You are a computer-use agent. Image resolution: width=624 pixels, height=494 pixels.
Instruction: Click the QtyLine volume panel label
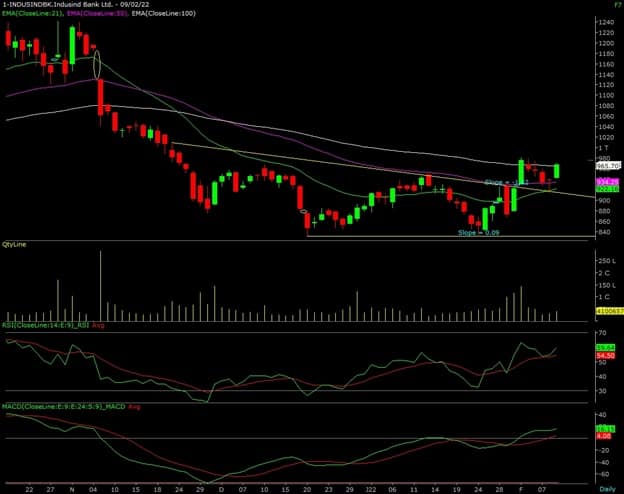15,244
